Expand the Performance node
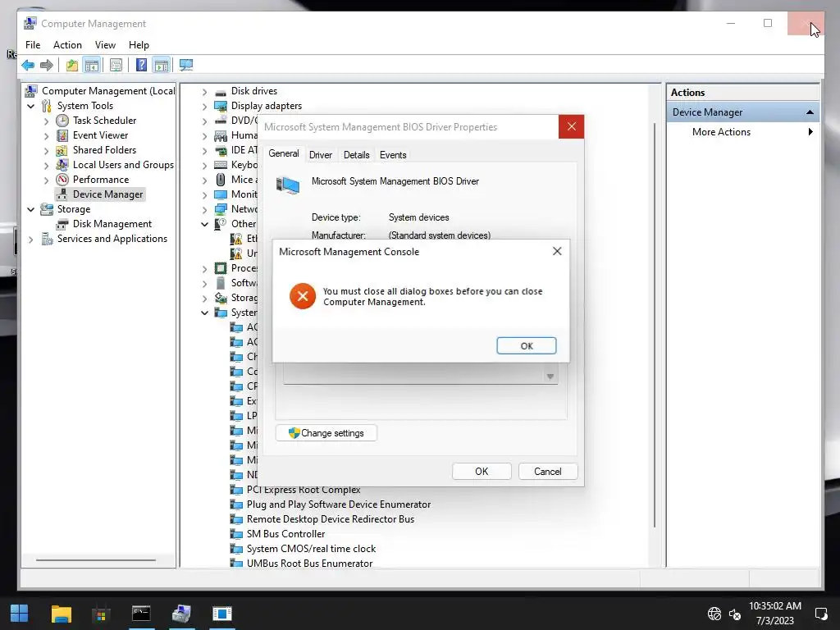Image resolution: width=840 pixels, height=630 pixels. click(x=47, y=180)
